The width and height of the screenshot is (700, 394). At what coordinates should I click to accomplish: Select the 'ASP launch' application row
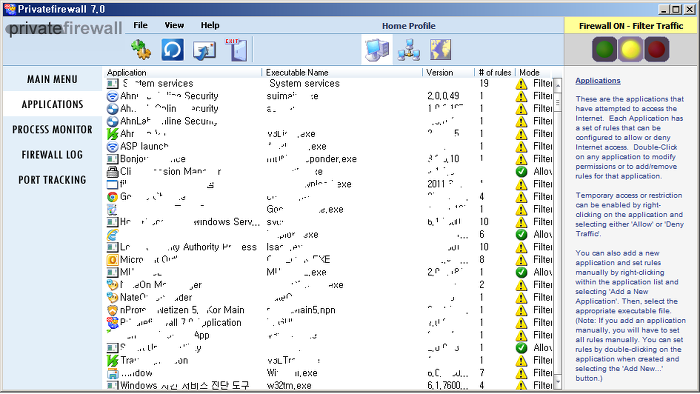(x=329, y=146)
